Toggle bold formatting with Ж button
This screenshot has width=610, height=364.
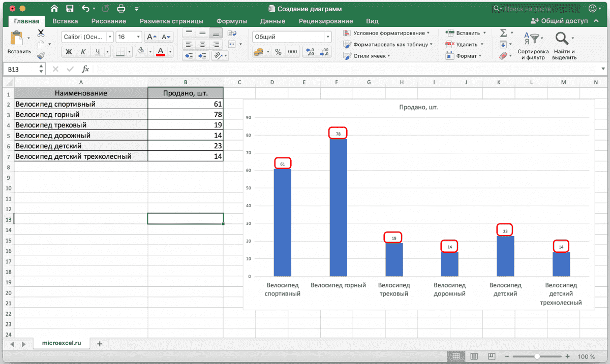click(x=69, y=52)
